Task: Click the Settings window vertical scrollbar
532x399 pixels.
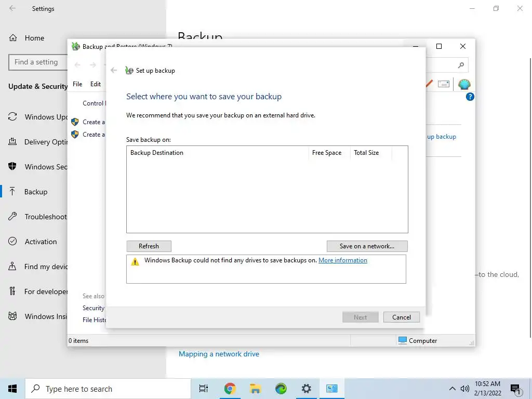Action: click(x=530, y=198)
